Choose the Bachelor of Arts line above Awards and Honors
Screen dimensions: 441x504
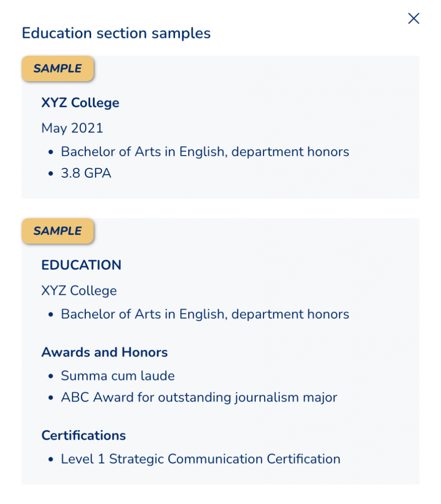coord(205,314)
